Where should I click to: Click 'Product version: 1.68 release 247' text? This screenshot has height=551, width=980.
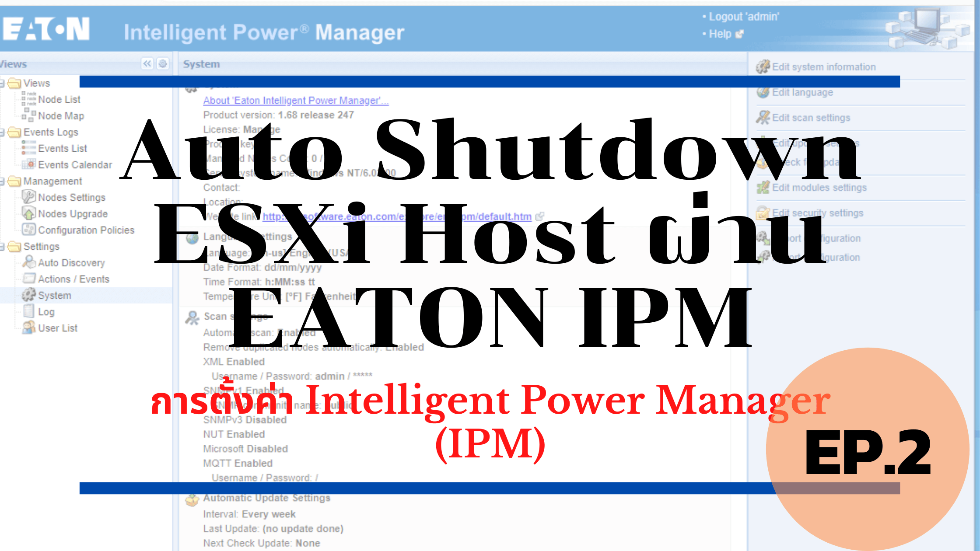(x=279, y=115)
